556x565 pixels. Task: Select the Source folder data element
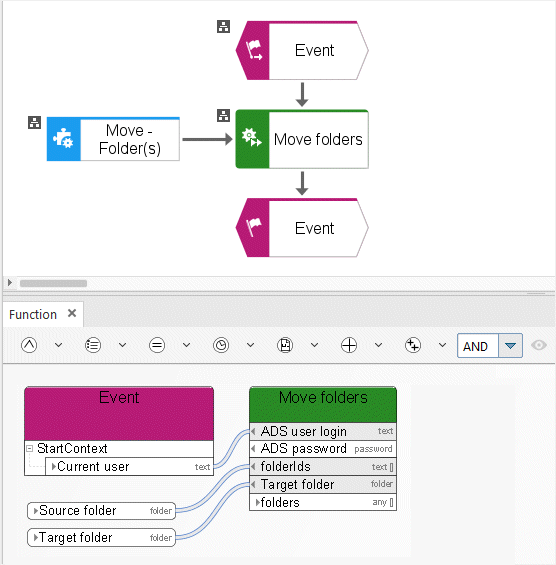coord(102,511)
